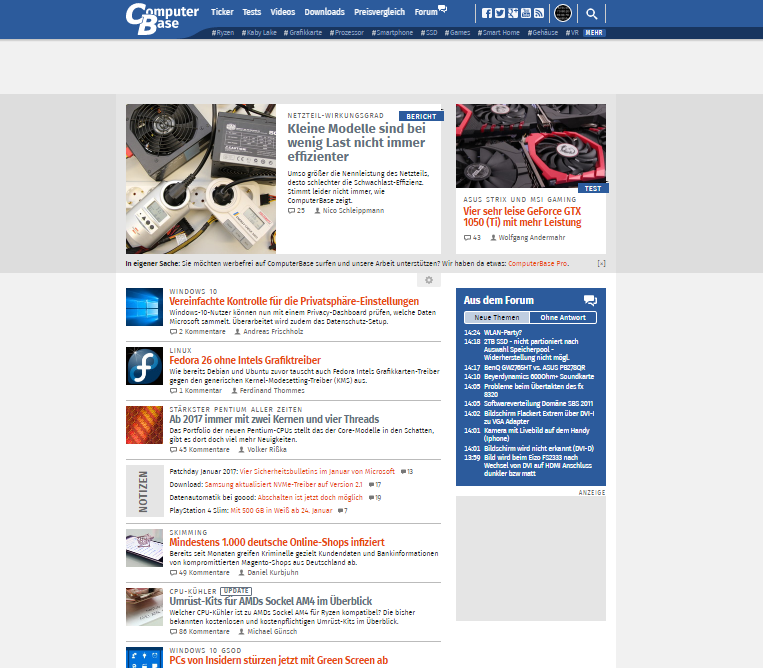Expand more topics with MEHR button
The image size is (763, 668).
coord(594,33)
